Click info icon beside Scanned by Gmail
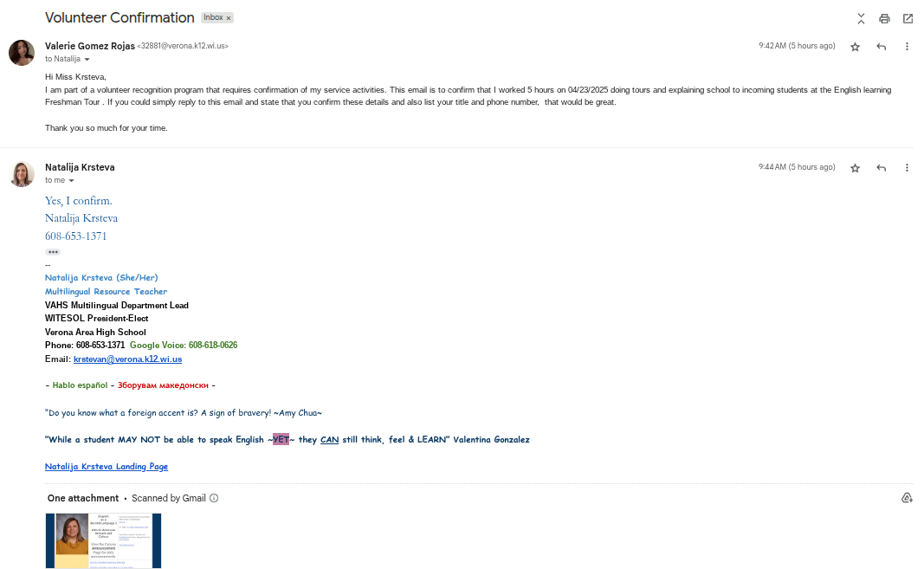 pyautogui.click(x=214, y=498)
